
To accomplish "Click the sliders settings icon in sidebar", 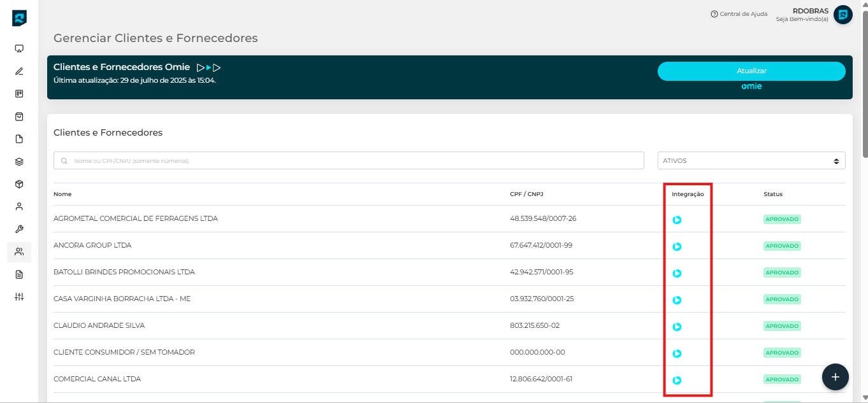I will (19, 297).
